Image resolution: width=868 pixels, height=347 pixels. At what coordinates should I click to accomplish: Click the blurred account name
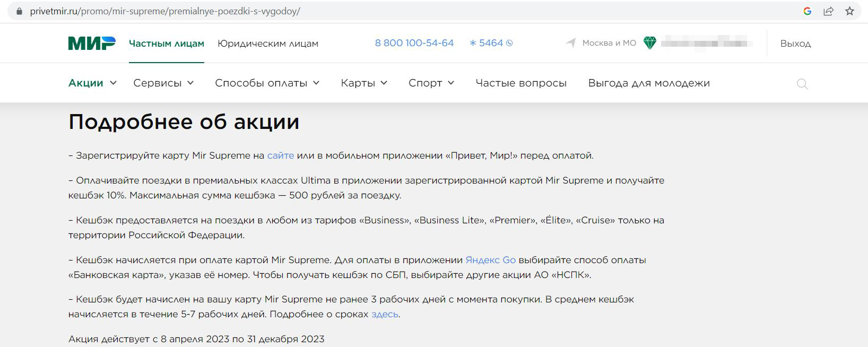pos(707,43)
